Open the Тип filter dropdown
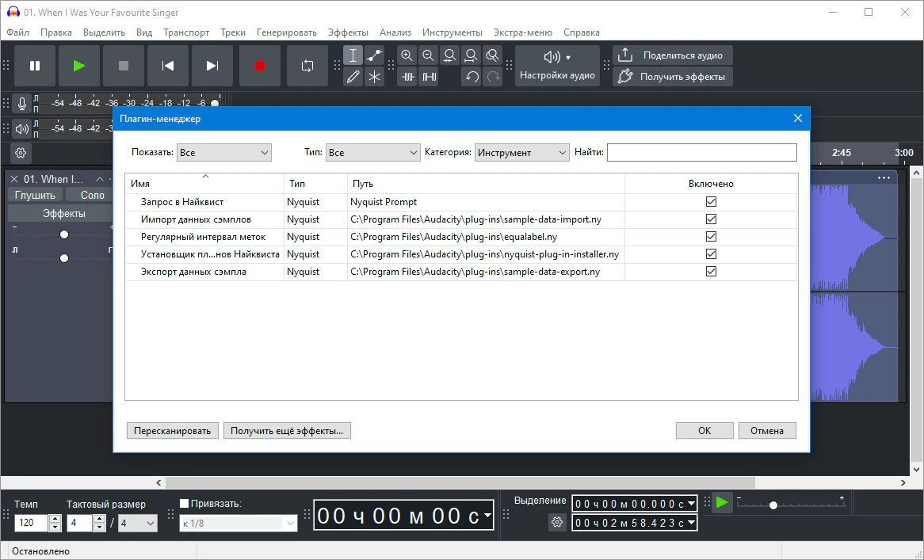 pos(372,153)
